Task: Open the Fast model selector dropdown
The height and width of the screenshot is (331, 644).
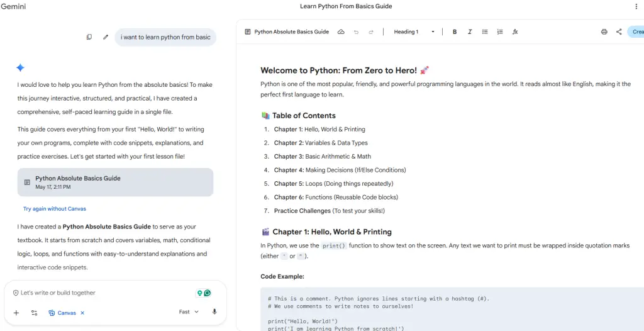Action: click(x=189, y=311)
